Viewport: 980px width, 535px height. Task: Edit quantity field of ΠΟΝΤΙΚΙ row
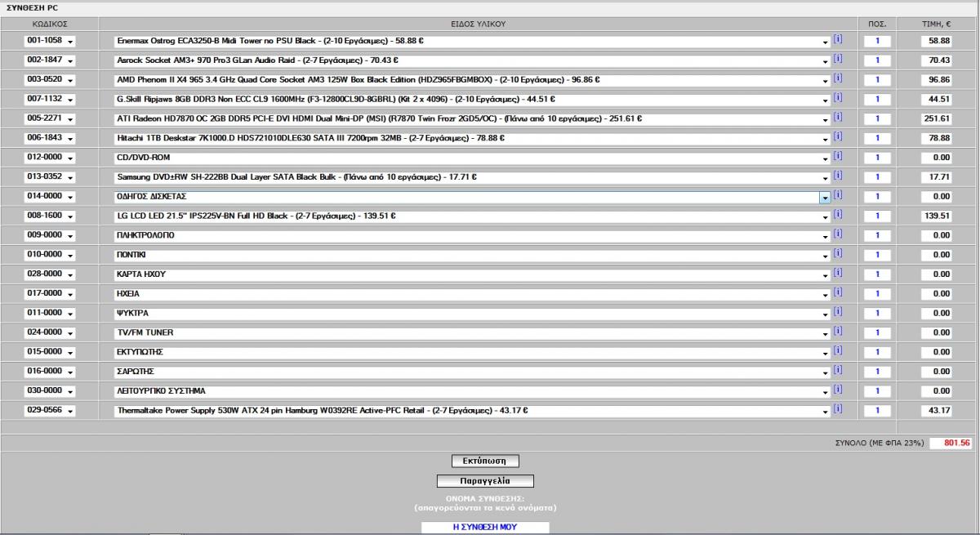pyautogui.click(x=877, y=256)
